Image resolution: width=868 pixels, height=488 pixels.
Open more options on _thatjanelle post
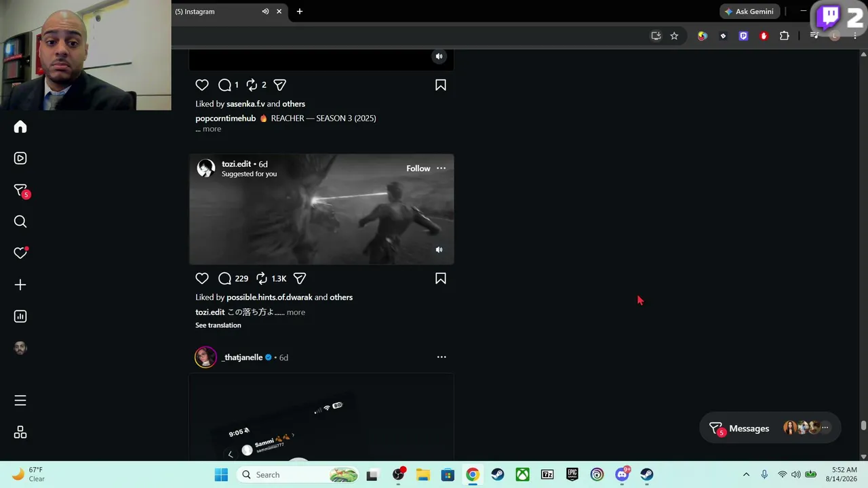point(441,357)
